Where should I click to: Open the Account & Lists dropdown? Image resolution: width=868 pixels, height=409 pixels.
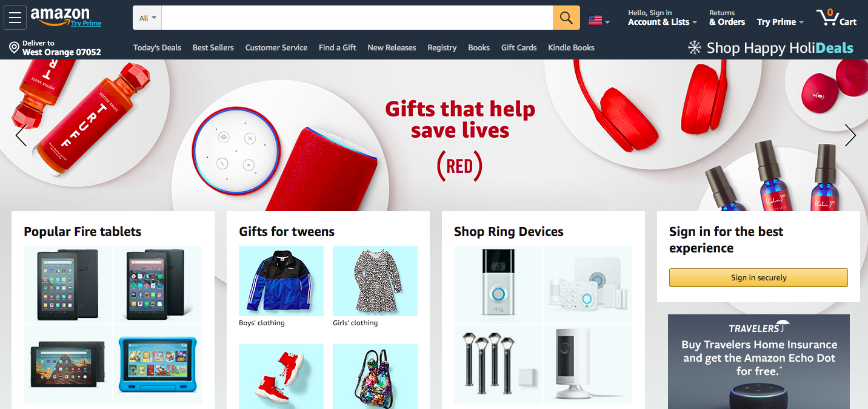coord(662,18)
